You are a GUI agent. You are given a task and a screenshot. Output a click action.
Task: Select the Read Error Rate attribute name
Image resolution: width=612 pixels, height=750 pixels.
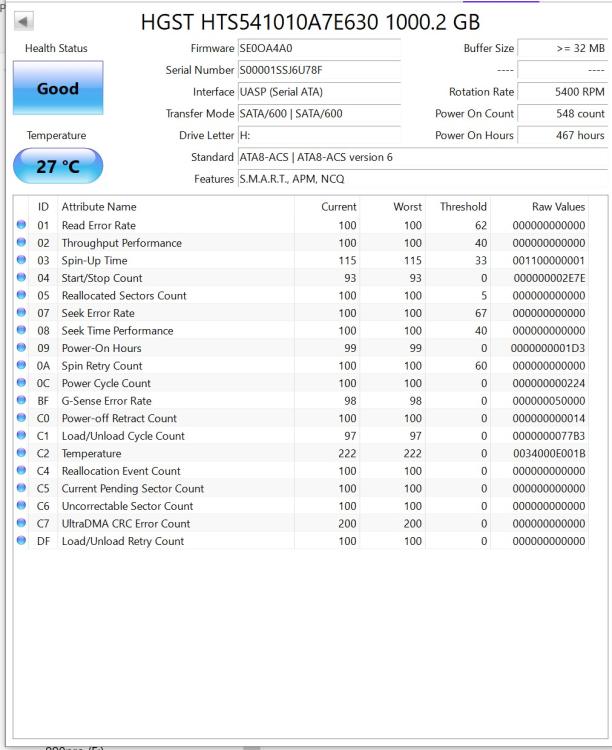tap(99, 225)
